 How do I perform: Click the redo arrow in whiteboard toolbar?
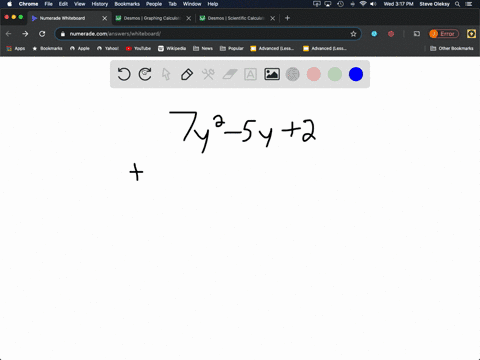click(145, 74)
